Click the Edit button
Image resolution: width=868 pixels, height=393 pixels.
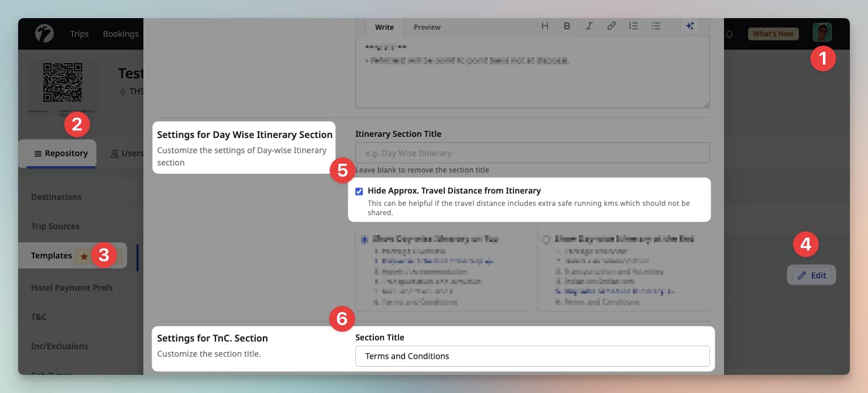[812, 275]
